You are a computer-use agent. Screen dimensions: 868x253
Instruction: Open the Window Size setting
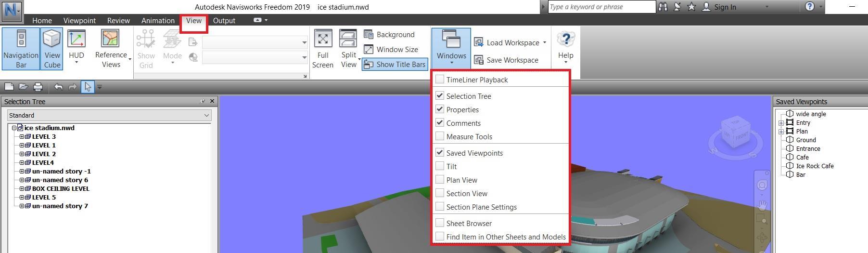click(x=391, y=50)
